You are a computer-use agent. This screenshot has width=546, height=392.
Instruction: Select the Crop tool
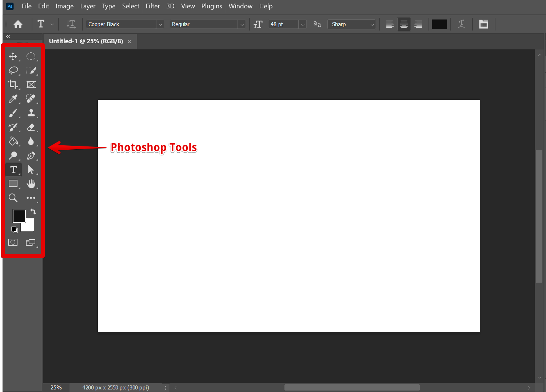click(13, 85)
